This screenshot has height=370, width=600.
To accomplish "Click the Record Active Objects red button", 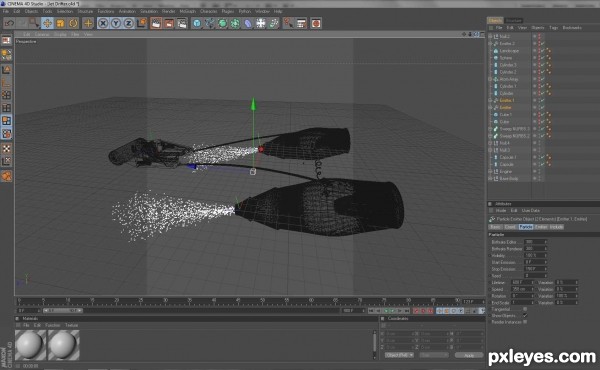I will pyautogui.click(x=416, y=311).
